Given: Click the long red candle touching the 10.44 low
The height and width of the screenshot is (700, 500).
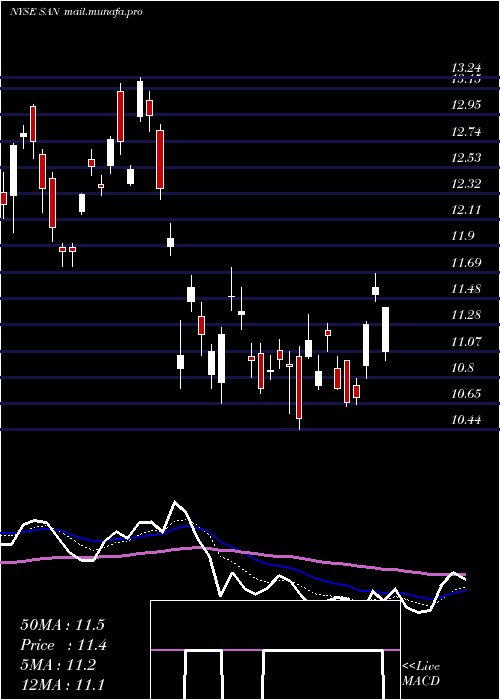Looking at the screenshot, I should click(299, 388).
